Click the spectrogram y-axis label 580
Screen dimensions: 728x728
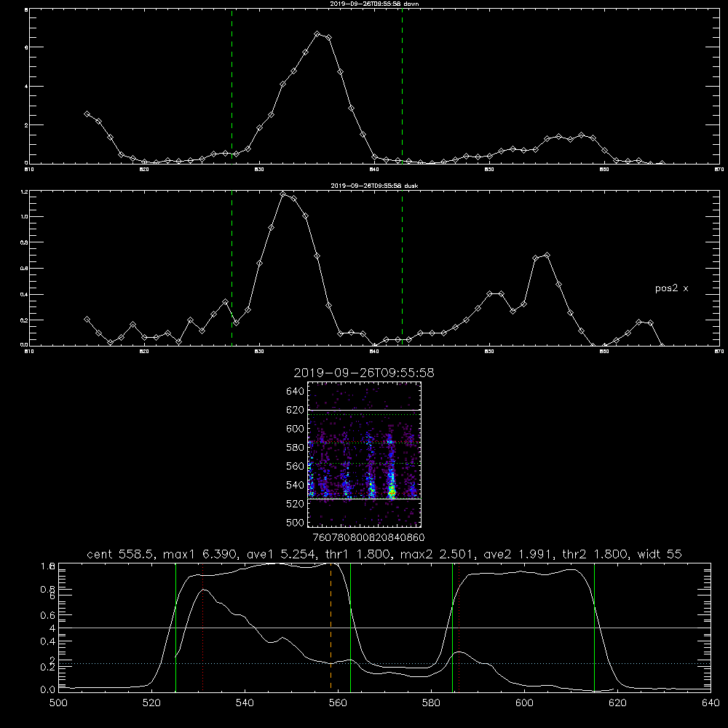pyautogui.click(x=296, y=448)
